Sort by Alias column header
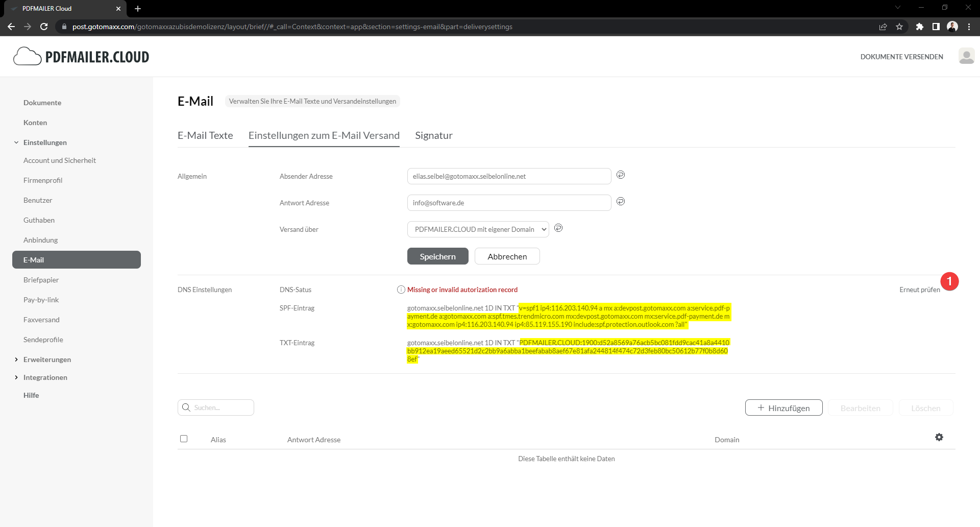Viewport: 980px width, 527px height. tap(218, 440)
